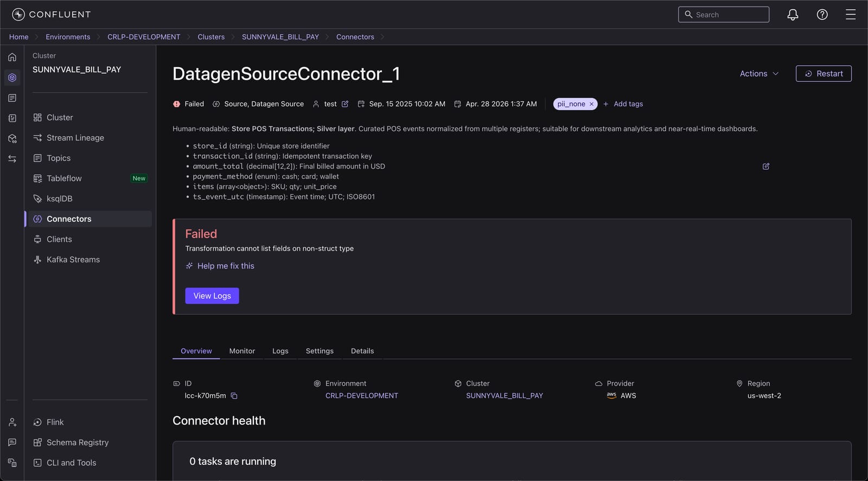The width and height of the screenshot is (868, 481).
Task: Click the home icon in left rail
Action: tap(12, 57)
